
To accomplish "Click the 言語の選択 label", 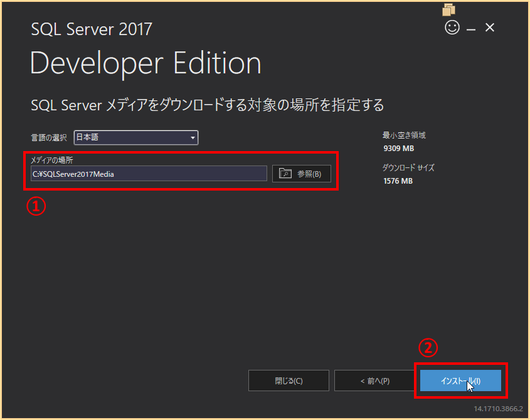I will coord(49,138).
